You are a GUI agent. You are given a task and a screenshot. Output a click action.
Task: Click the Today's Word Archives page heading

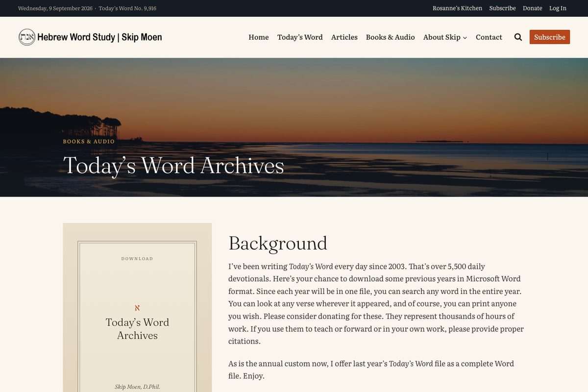173,165
